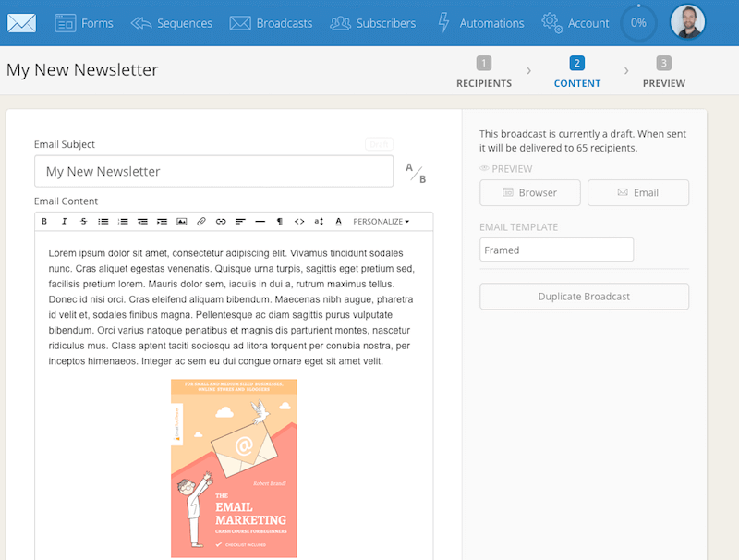
Task: Expand the Personalize dropdown
Action: click(x=381, y=222)
